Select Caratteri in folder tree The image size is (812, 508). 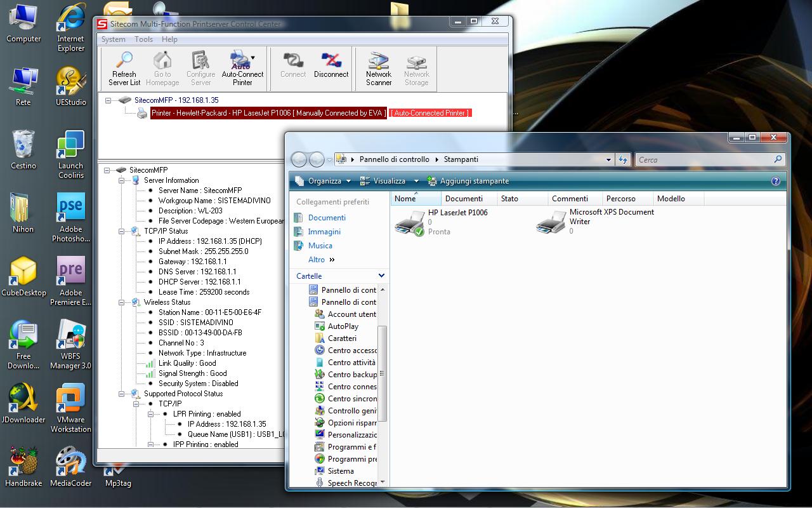(336, 338)
